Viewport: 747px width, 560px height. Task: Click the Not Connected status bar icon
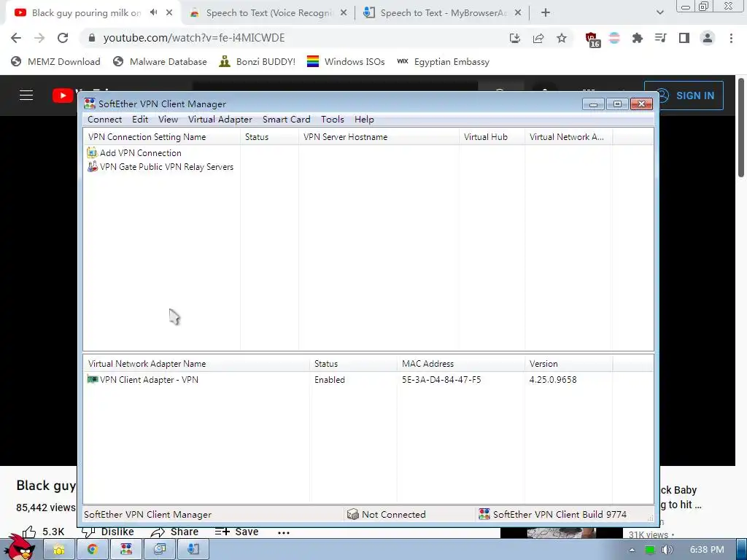click(352, 514)
